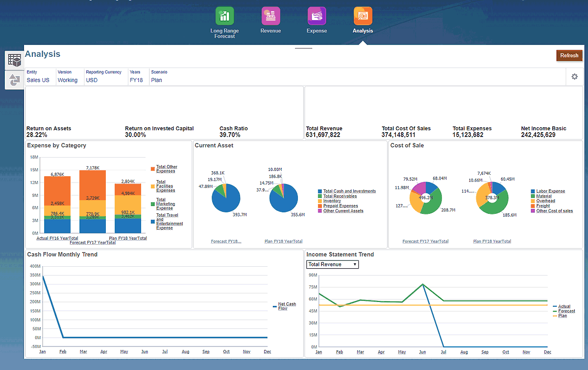This screenshot has width=588, height=370.
Task: Click the Labor Expense legend link
Action: coord(550,191)
